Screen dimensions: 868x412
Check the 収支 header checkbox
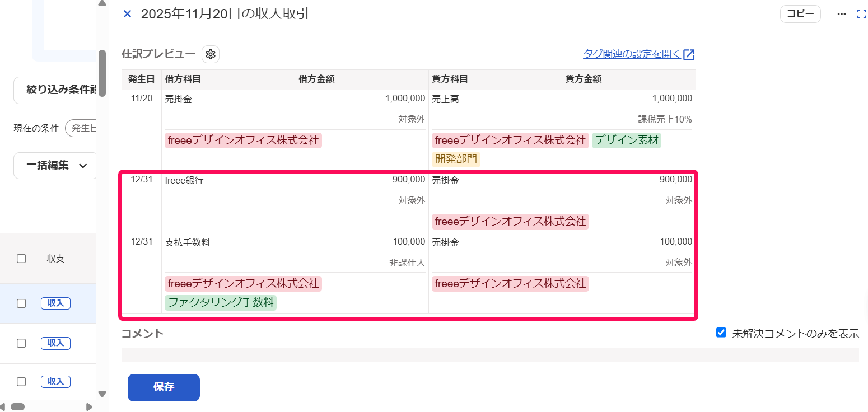[x=21, y=259]
